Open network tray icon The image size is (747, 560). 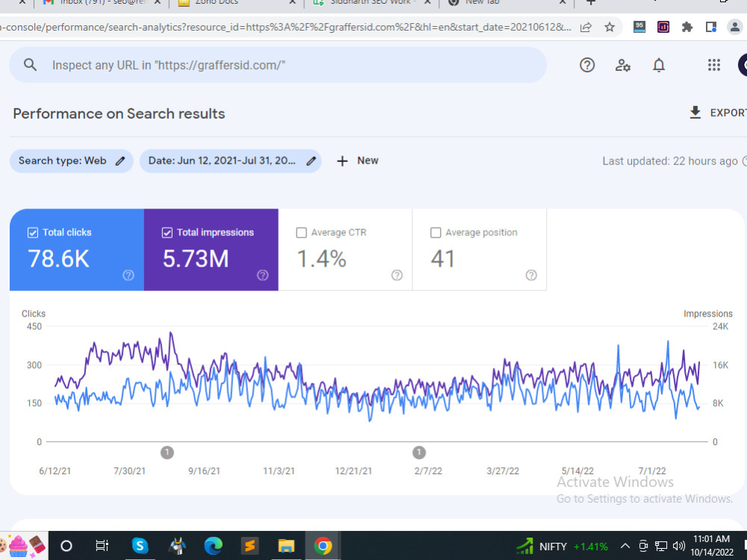pos(661,547)
